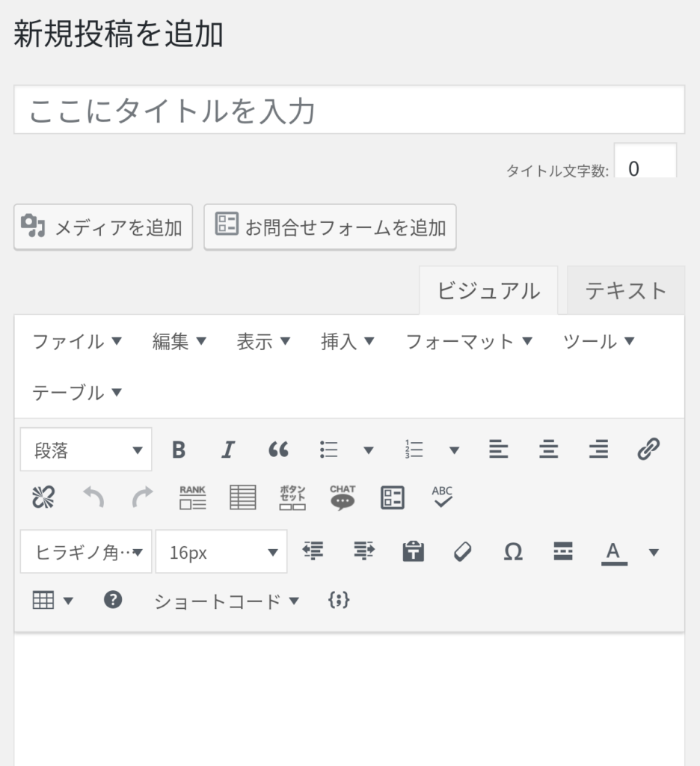Click the Bold formatting icon
The image size is (700, 766).
click(178, 450)
